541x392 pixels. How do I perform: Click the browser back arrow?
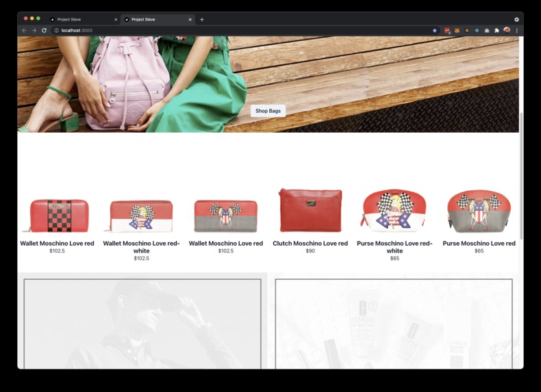[24, 30]
